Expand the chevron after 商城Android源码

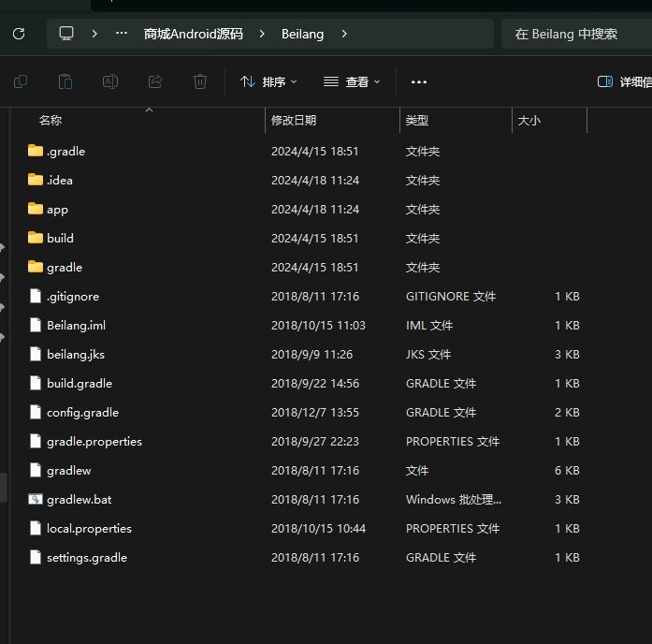click(262, 34)
